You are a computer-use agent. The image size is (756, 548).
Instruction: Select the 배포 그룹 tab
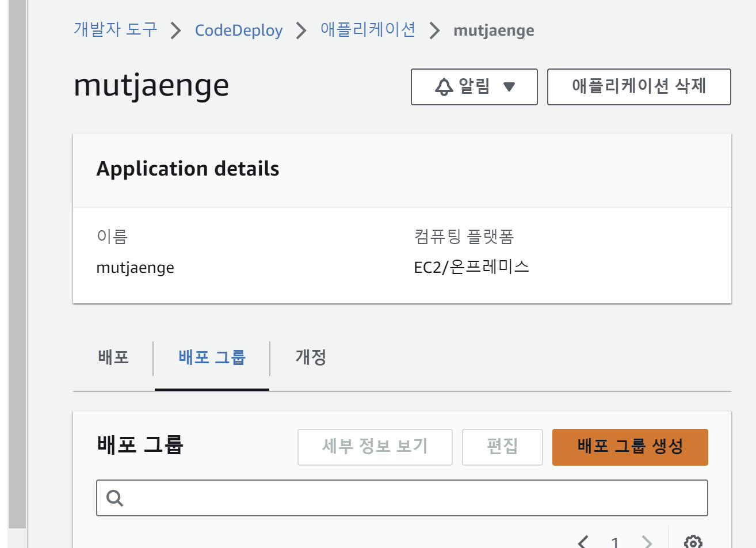click(212, 357)
